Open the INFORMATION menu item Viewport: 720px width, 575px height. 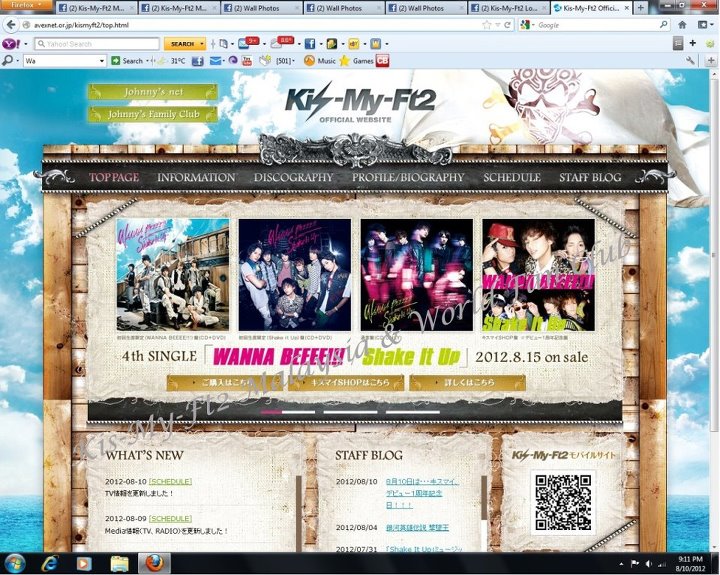coord(196,177)
